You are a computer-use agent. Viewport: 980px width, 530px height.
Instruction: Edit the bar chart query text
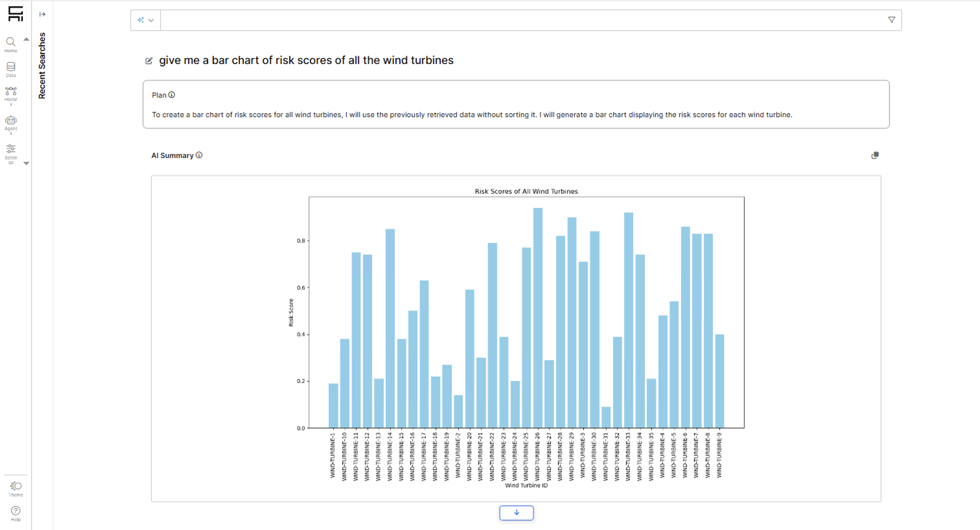(x=149, y=61)
